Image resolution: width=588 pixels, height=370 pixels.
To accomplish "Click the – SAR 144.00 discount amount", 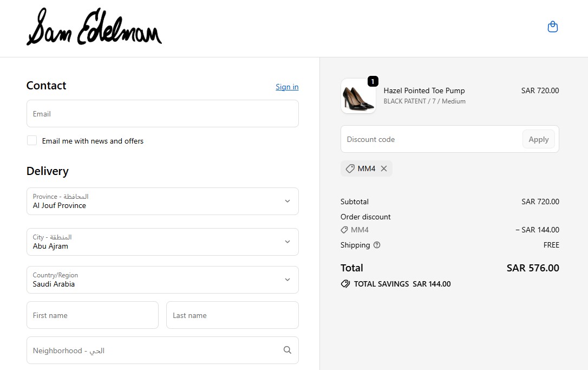I will pos(537,230).
